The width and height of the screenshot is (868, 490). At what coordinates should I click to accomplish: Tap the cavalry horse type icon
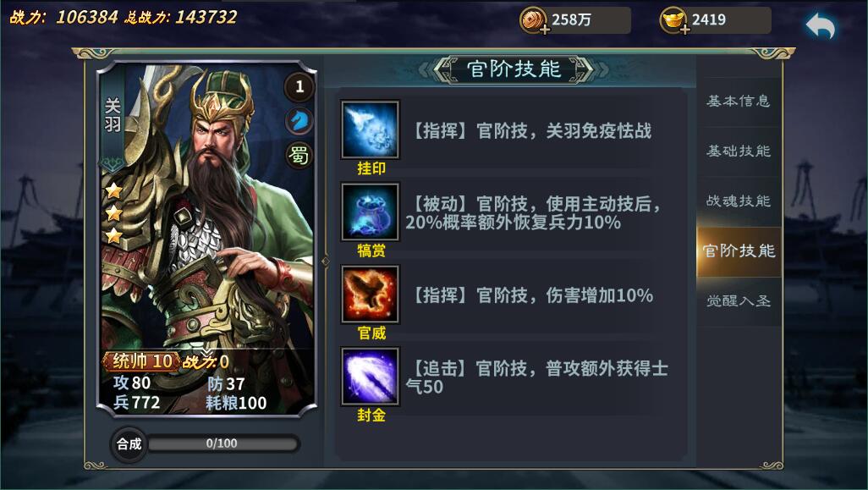click(299, 121)
